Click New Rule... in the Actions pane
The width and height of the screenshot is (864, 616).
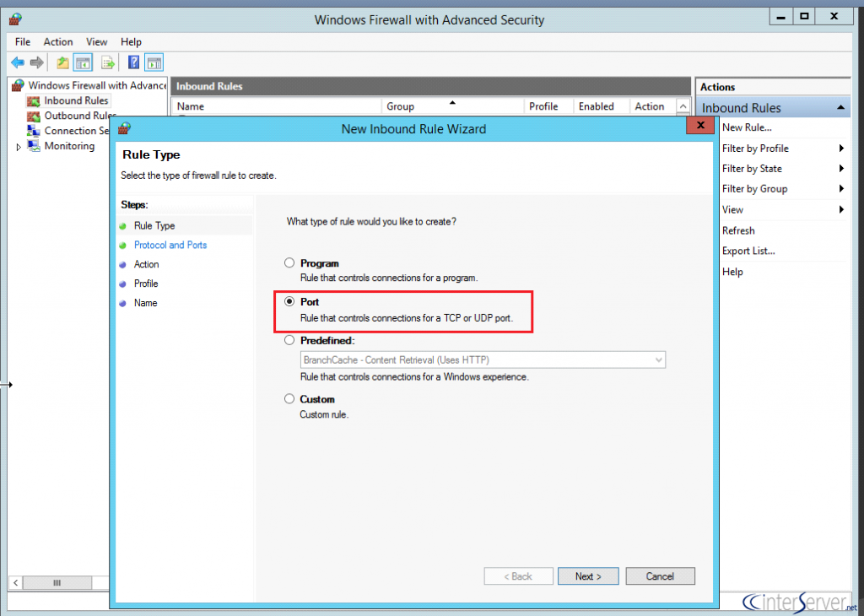(747, 127)
